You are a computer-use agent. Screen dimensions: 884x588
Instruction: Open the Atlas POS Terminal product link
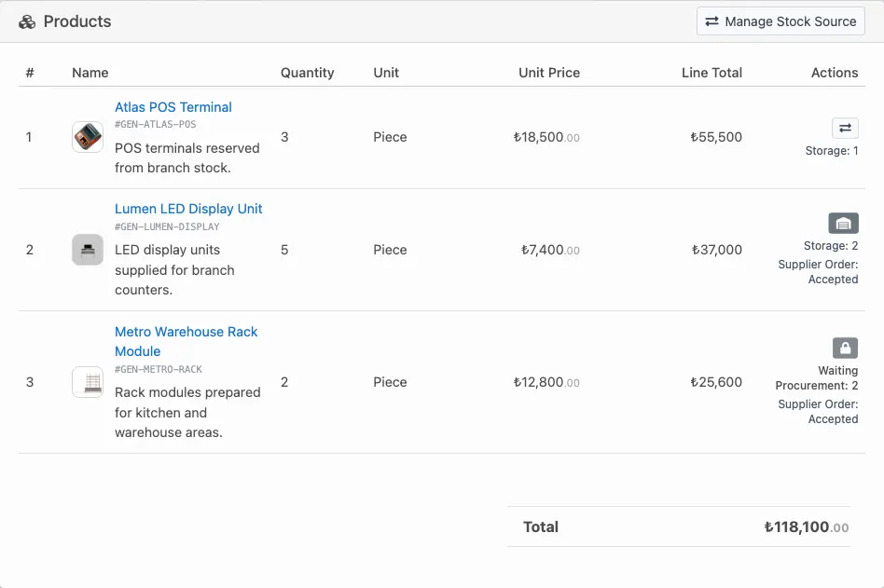173,107
